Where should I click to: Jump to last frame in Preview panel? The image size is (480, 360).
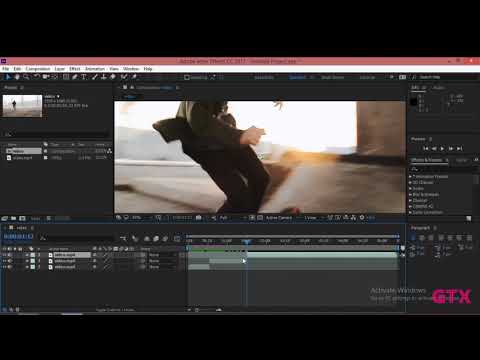(x=459, y=148)
